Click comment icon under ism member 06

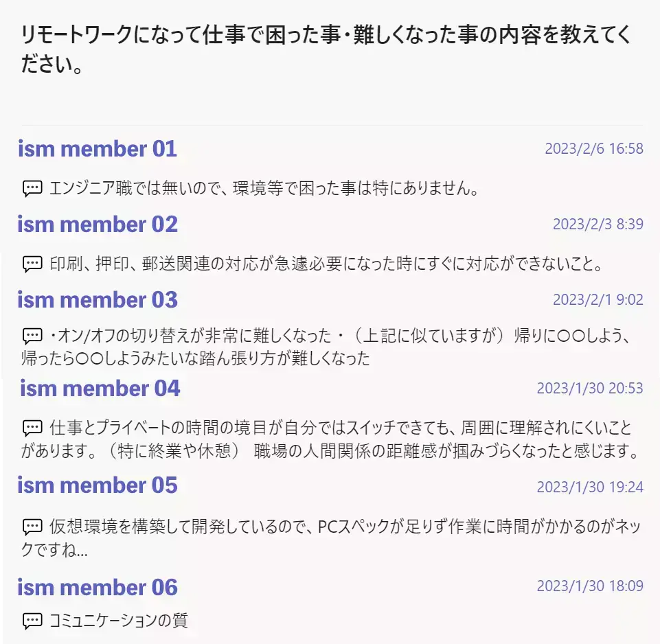click(x=32, y=621)
